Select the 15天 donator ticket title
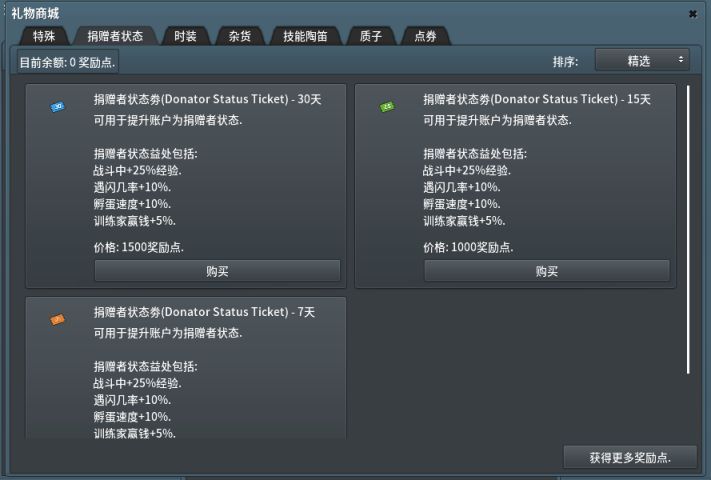711x480 pixels. click(537, 99)
